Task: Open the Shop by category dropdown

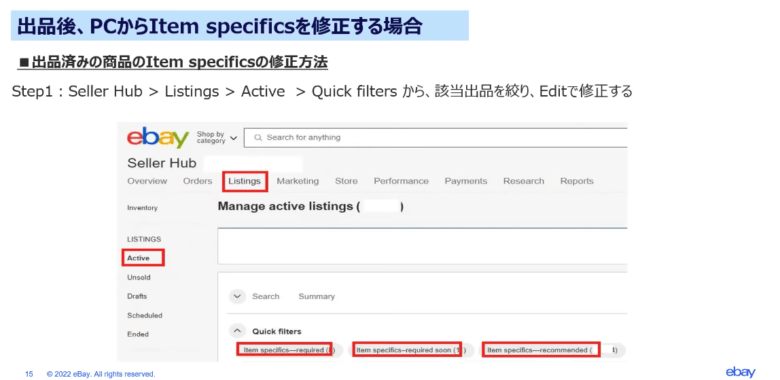Action: 217,138
